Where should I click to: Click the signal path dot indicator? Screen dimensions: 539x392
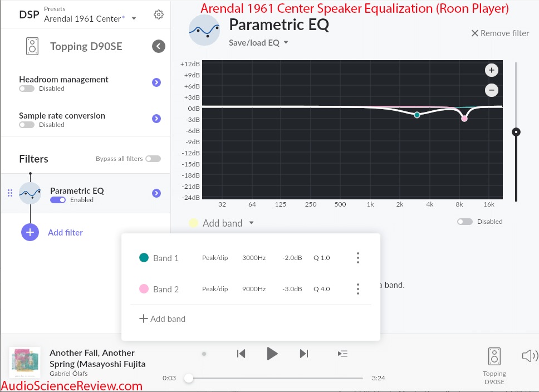pyautogui.click(x=204, y=354)
